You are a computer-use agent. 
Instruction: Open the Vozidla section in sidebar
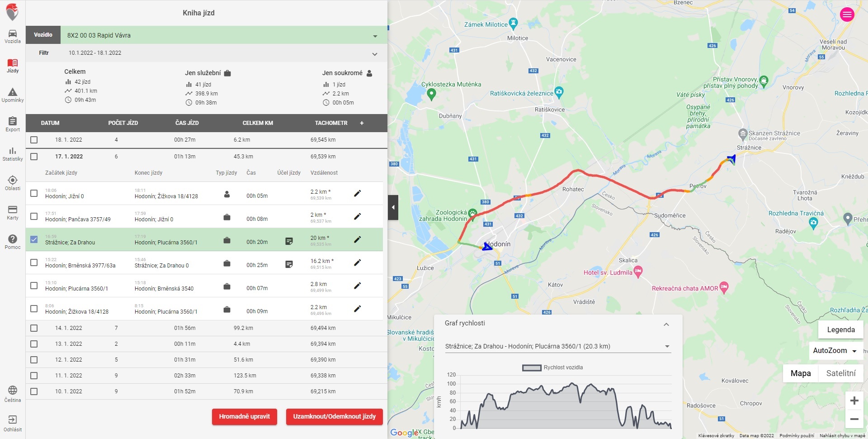pyautogui.click(x=13, y=36)
